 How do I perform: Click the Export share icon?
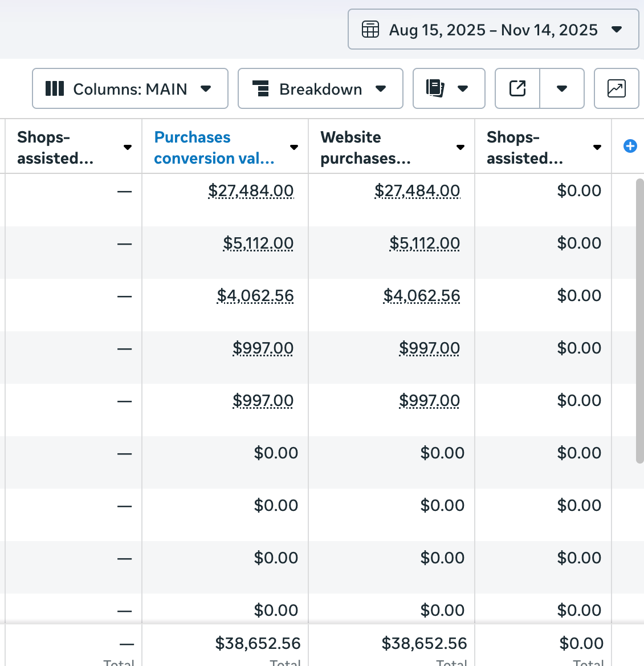click(x=517, y=88)
